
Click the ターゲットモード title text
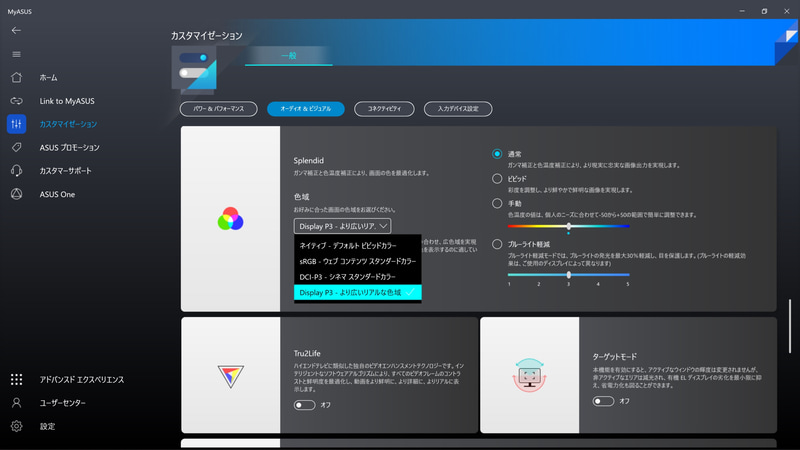[614, 356]
